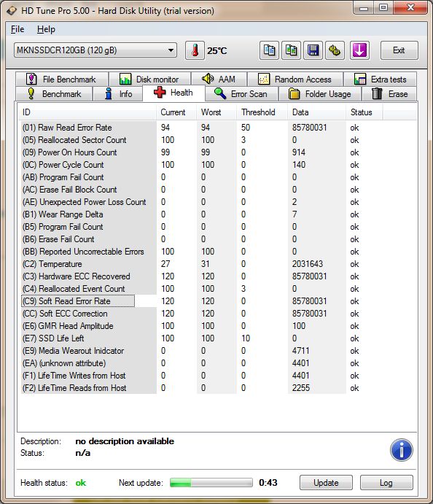Screen dimensions: 433x504
Task: Click the copy text to clipboard icon
Action: 269,50
